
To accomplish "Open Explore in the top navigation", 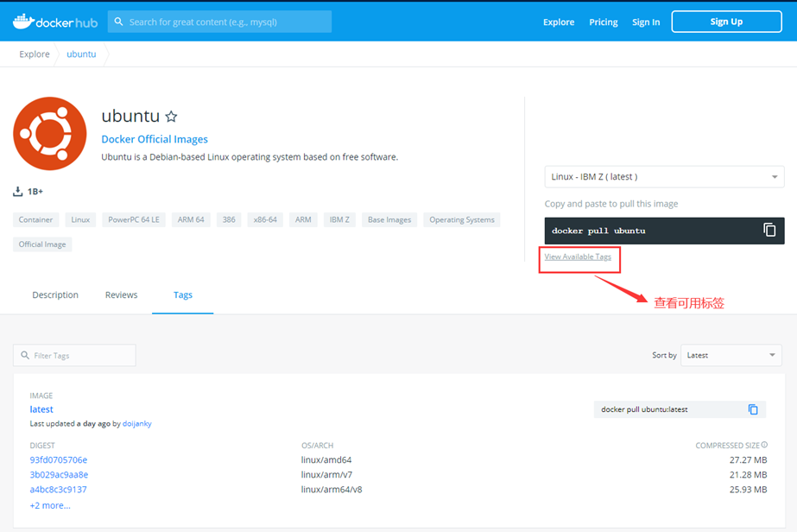I will (x=559, y=22).
